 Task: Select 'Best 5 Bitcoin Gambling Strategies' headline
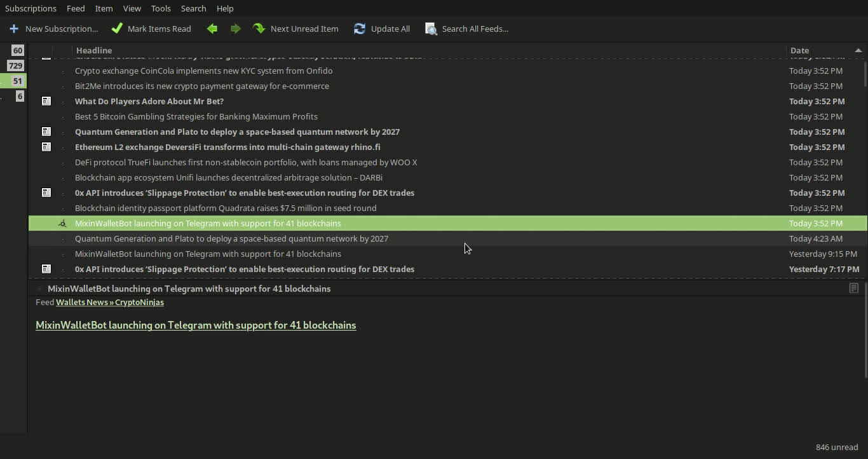196,116
